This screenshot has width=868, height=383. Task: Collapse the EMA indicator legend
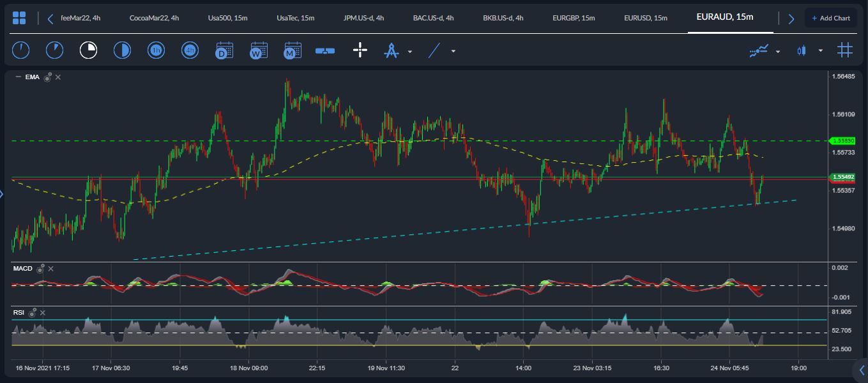18,77
